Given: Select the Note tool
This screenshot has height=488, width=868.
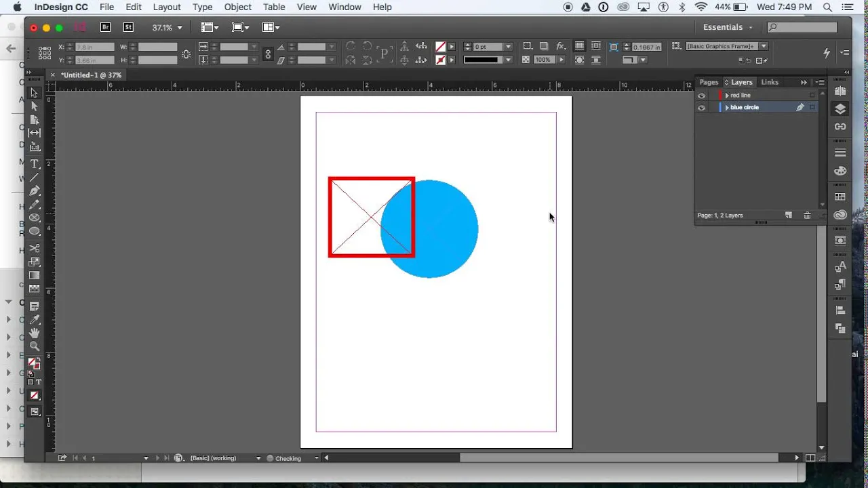Looking at the screenshot, I should click(x=34, y=306).
